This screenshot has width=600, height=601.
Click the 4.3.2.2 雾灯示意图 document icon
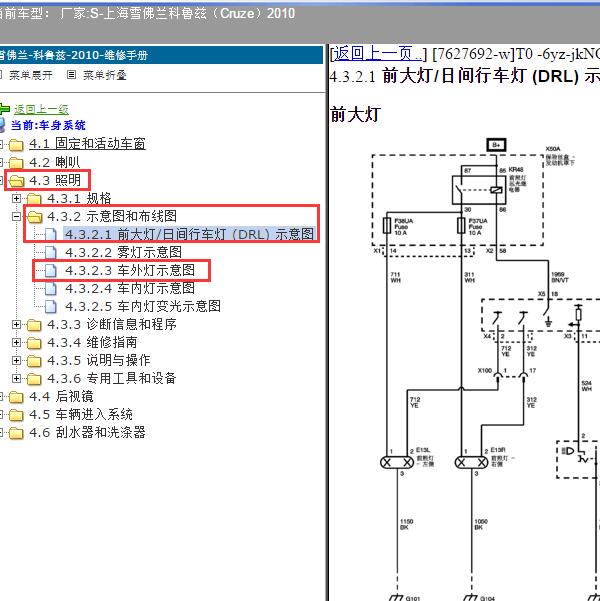pyautogui.click(x=51, y=253)
